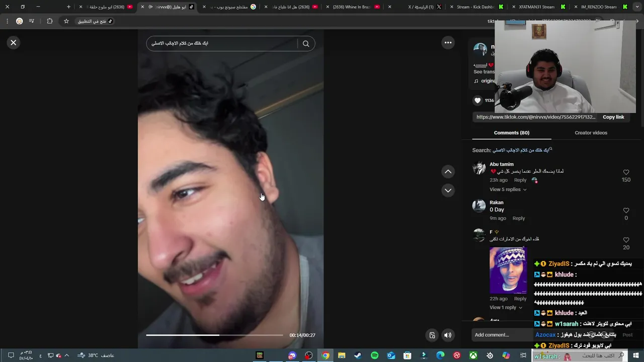Open the taskbar clock and date
Viewport: 644px width, 362px height.
(x=26, y=355)
